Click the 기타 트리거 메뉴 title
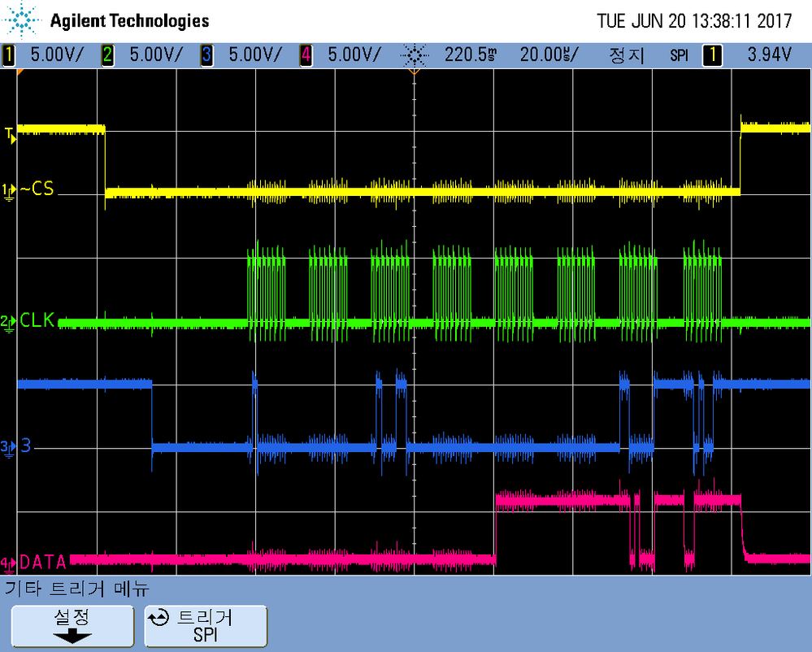This screenshot has width=812, height=652. pyautogui.click(x=77, y=589)
